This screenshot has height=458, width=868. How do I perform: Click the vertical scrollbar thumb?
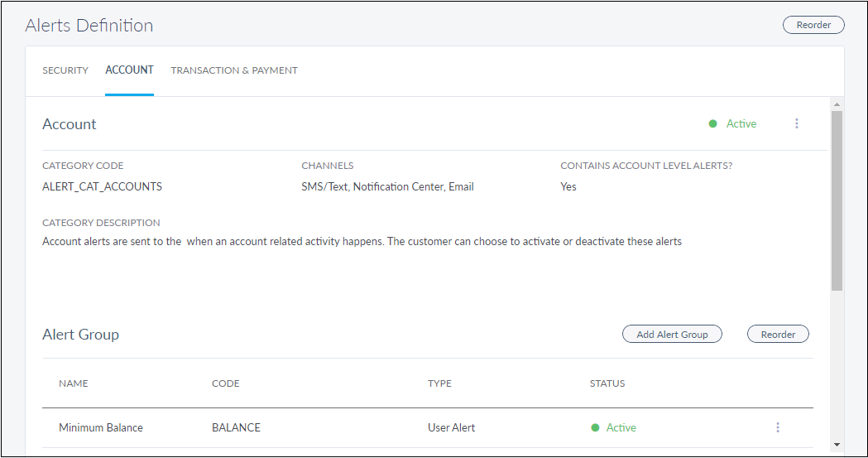point(837,200)
